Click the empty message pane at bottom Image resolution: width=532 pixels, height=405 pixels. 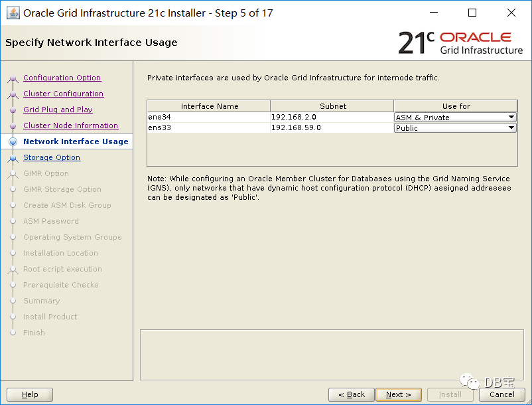pyautogui.click(x=332, y=355)
